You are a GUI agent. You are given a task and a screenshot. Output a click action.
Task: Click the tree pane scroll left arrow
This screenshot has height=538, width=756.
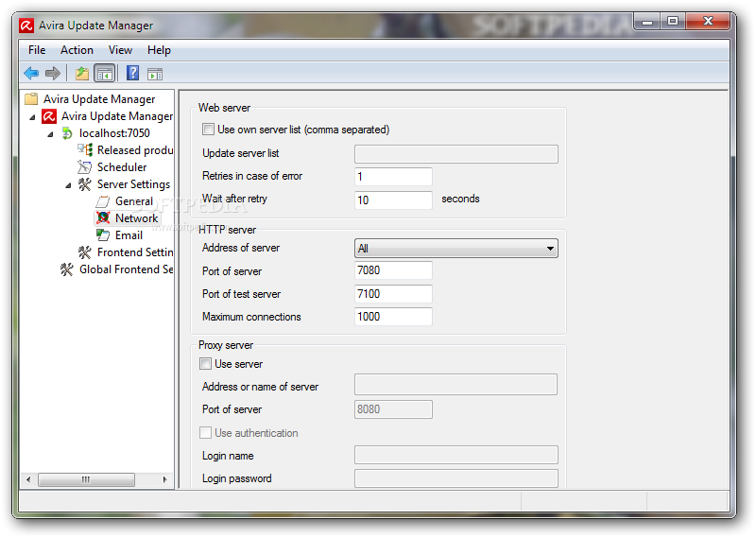tap(28, 479)
